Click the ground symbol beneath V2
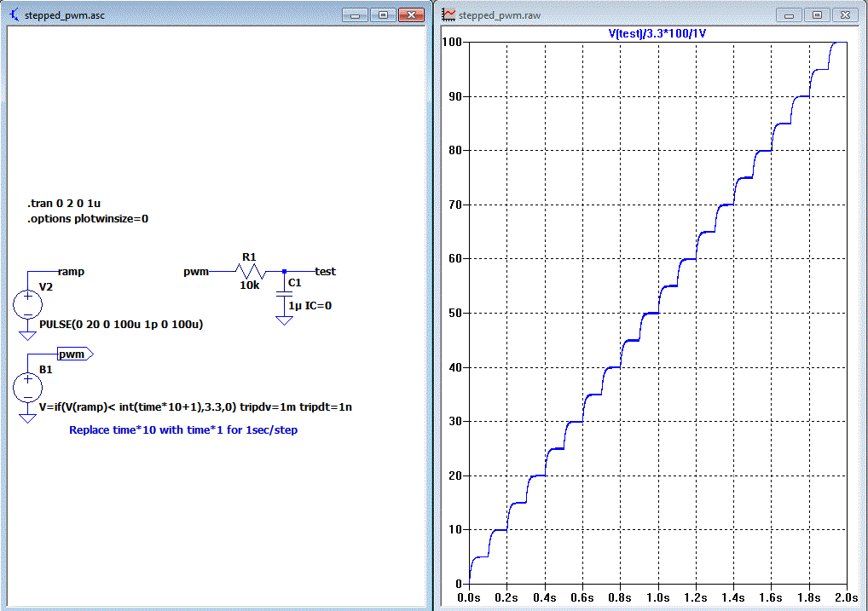 [x=27, y=336]
